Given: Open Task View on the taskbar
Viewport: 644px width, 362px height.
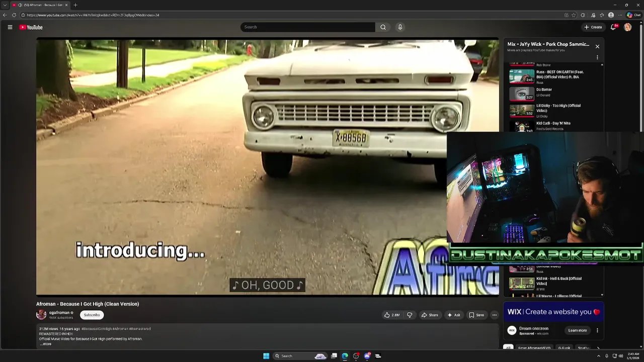Looking at the screenshot, I should 334,356.
